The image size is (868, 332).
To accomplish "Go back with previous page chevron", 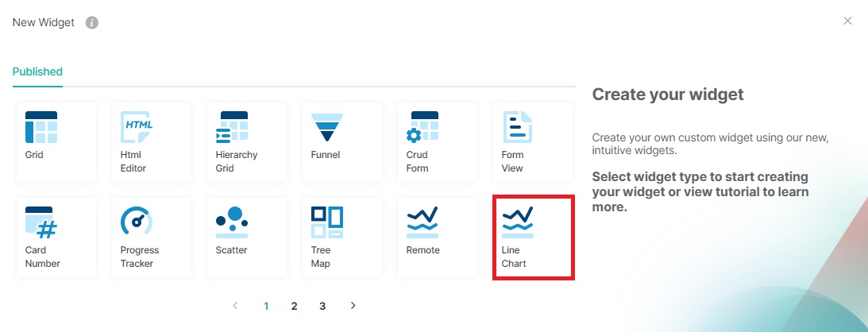I will (x=235, y=306).
